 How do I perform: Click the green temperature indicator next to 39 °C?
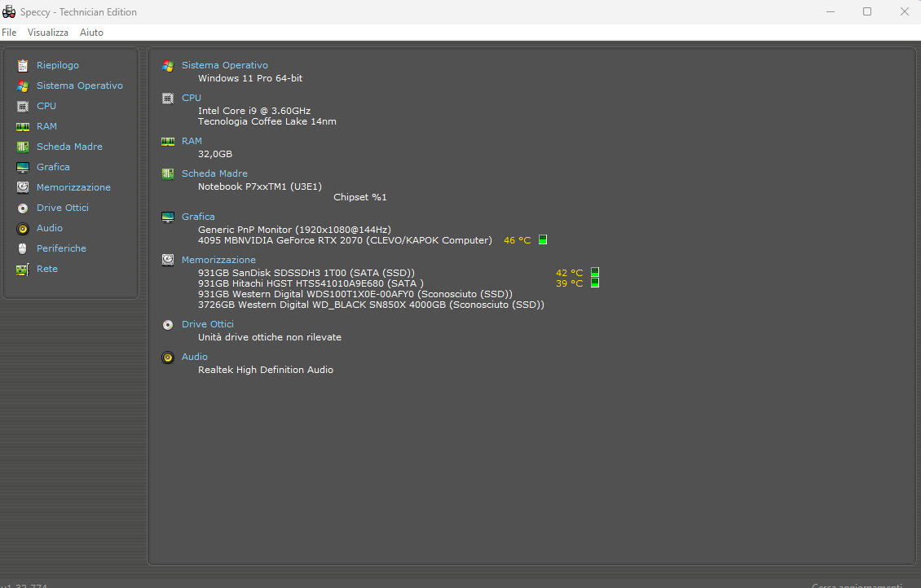point(595,283)
